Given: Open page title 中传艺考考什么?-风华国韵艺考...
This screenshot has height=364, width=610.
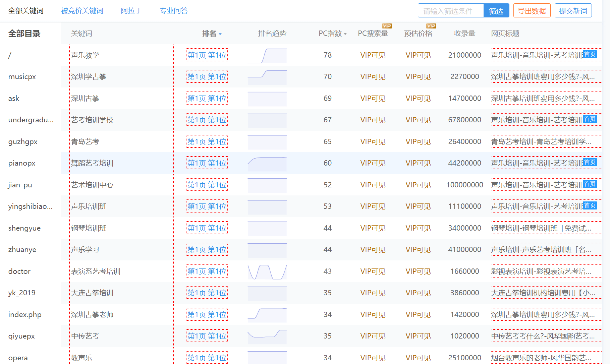Looking at the screenshot, I should (543, 336).
